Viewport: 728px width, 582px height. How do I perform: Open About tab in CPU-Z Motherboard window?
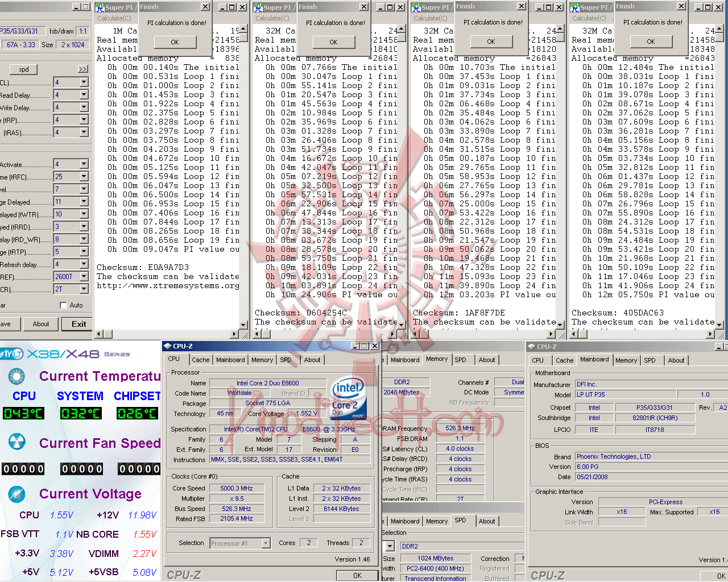[676, 360]
